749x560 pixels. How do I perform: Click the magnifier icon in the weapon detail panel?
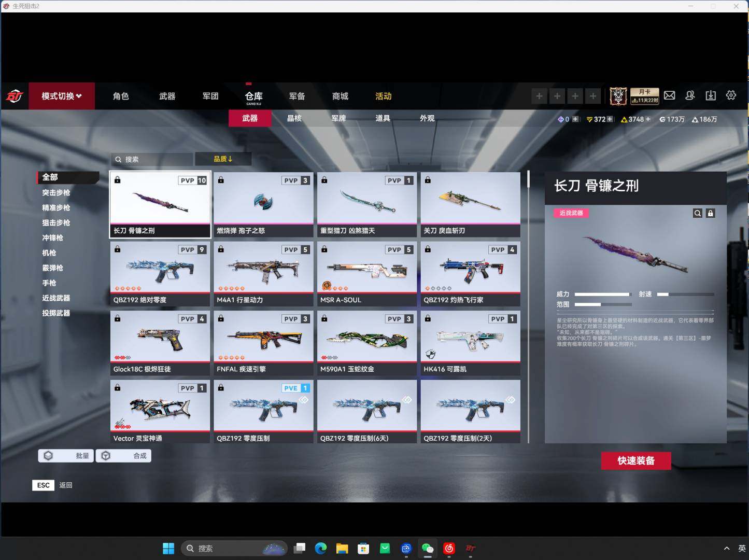698,213
